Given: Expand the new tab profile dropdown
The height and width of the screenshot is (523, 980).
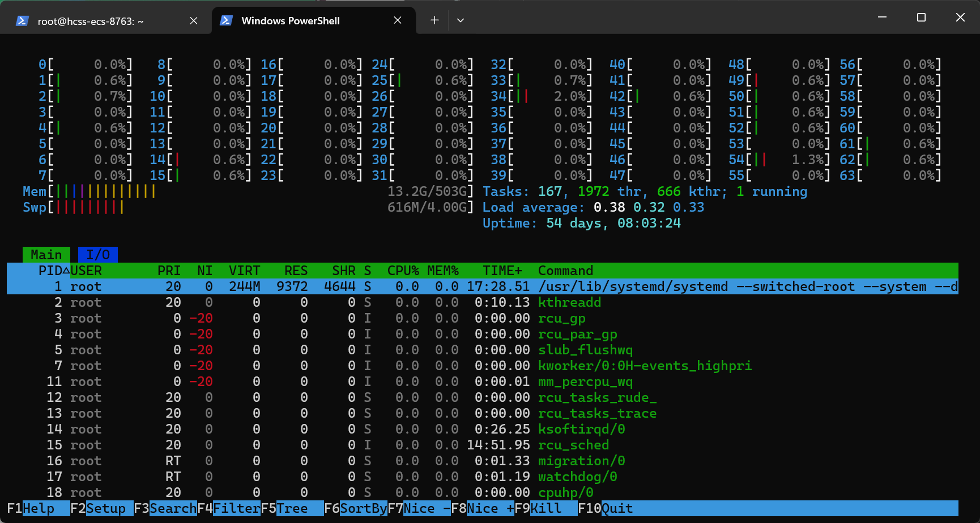Looking at the screenshot, I should click(x=461, y=20).
